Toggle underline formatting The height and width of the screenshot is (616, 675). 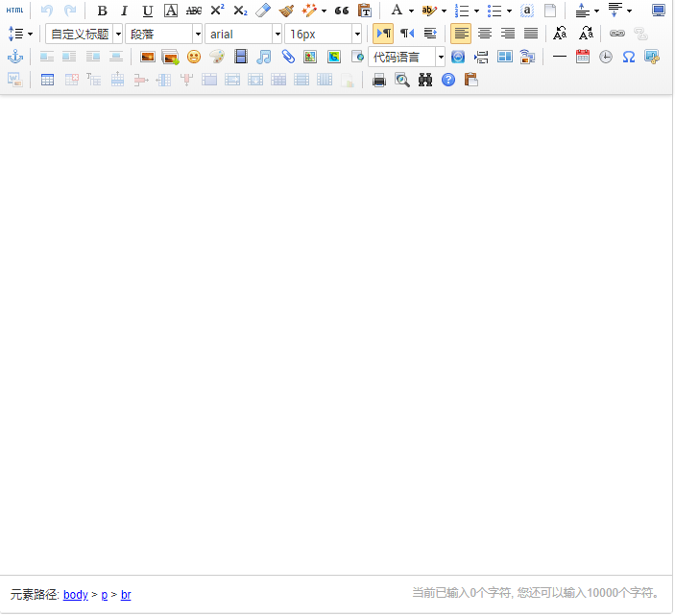tap(148, 11)
